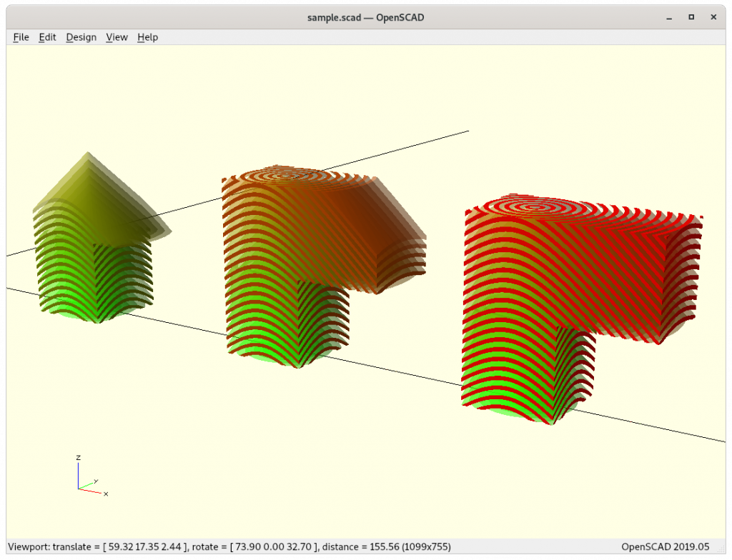Screen dimensions: 732x560
Task: Click the sample.scad — OpenSCAD title text
Action: click(365, 18)
